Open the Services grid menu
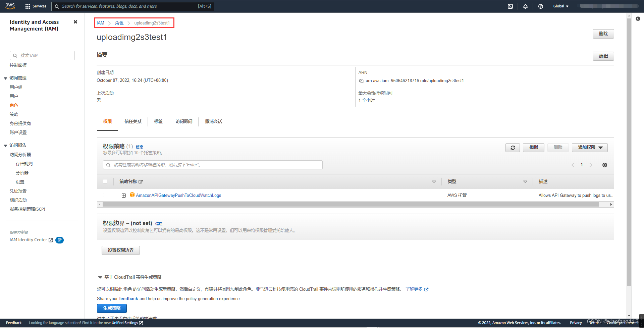 (36, 6)
